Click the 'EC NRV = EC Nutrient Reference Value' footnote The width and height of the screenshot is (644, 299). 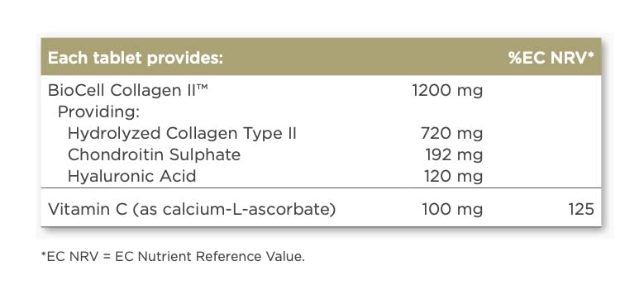pos(173,257)
